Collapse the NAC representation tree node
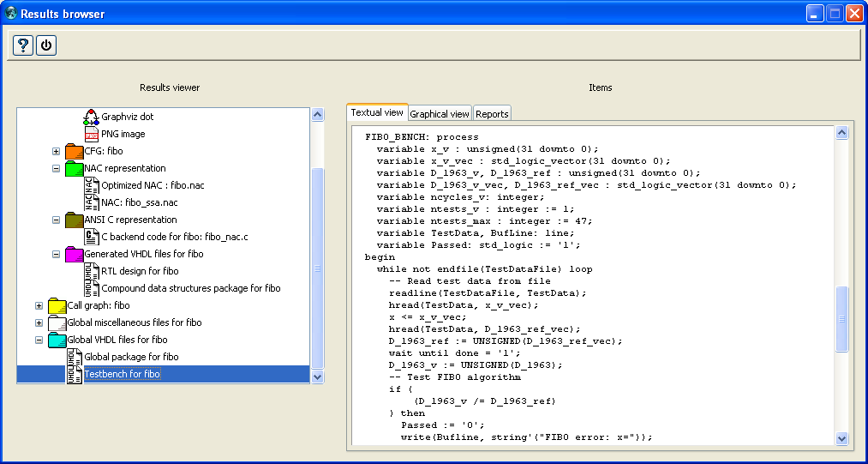The height and width of the screenshot is (464, 868). coord(56,168)
